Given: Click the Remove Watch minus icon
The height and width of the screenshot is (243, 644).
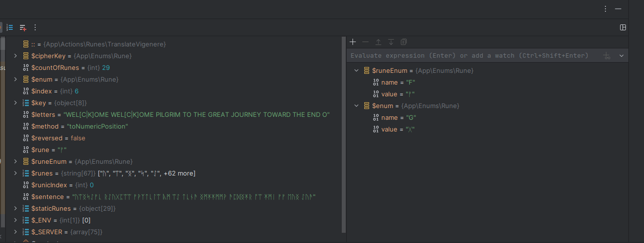Looking at the screenshot, I should [365, 42].
